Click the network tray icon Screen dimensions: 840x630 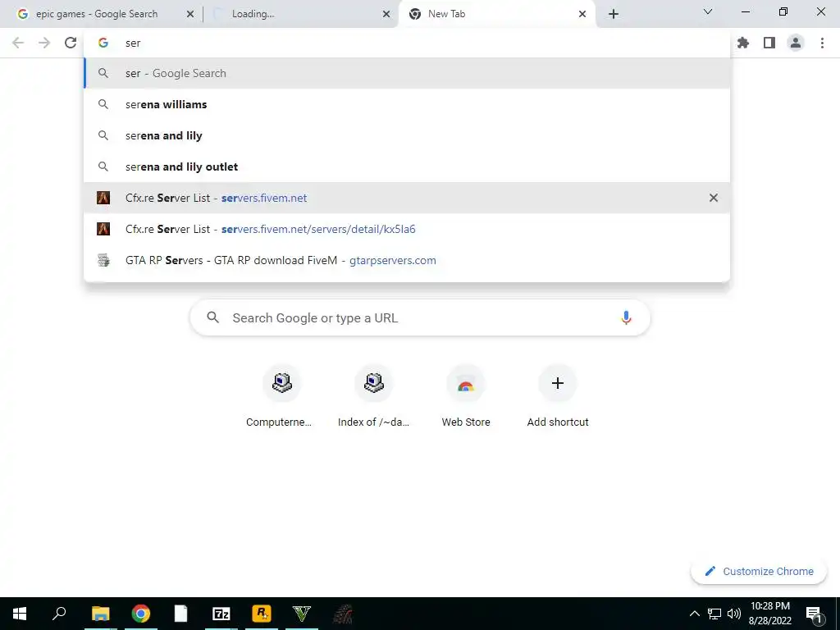(714, 614)
